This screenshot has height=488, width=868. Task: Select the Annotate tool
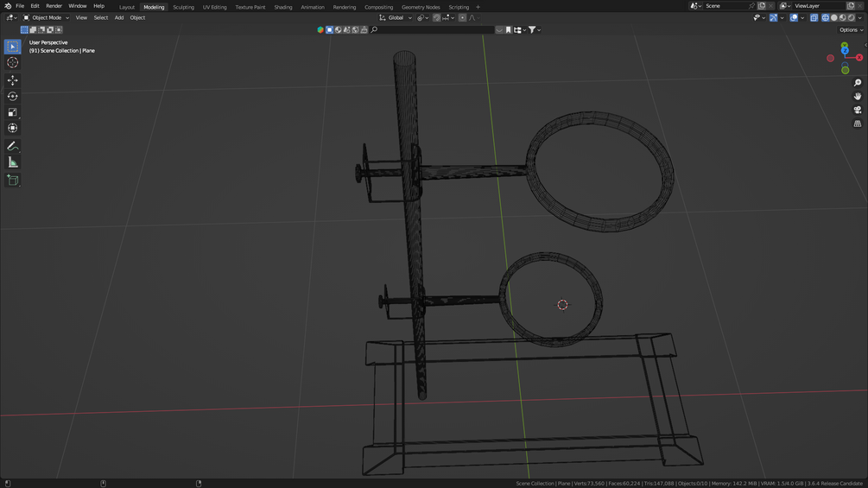coord(13,146)
